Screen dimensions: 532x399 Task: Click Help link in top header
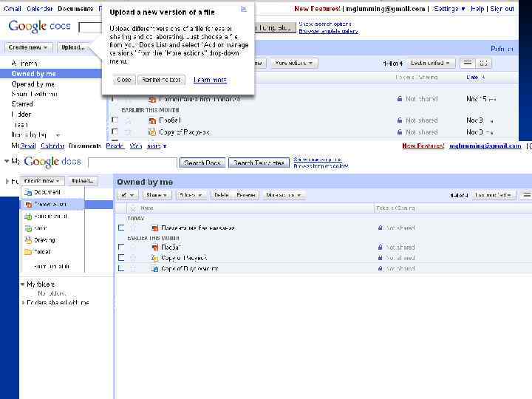tap(477, 8)
